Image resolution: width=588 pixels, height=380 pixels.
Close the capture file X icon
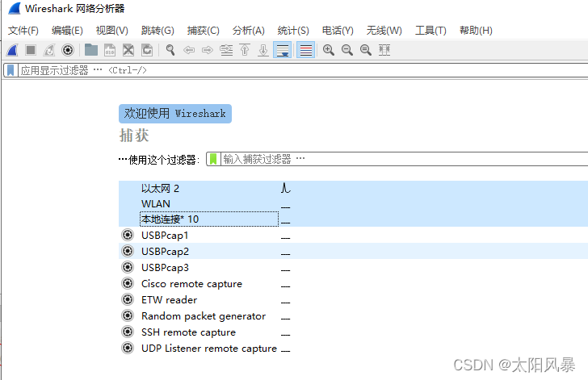pos(128,50)
